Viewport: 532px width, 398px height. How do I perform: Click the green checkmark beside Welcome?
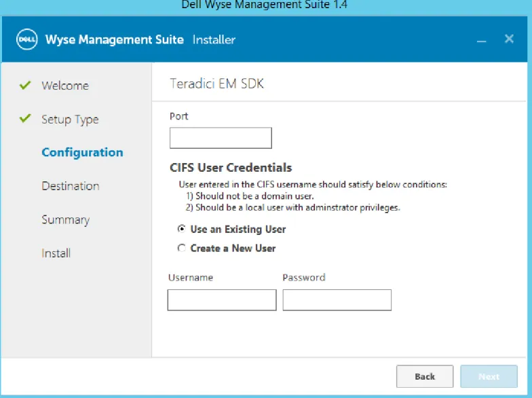25,85
